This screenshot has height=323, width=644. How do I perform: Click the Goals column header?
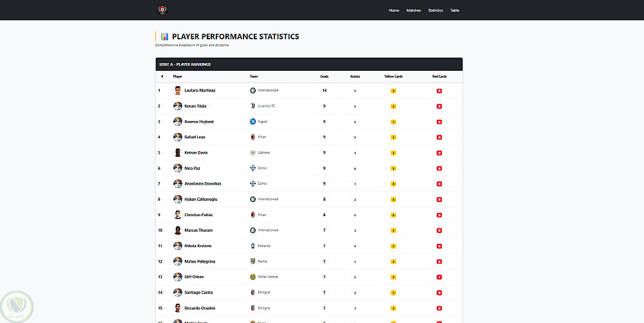click(325, 77)
